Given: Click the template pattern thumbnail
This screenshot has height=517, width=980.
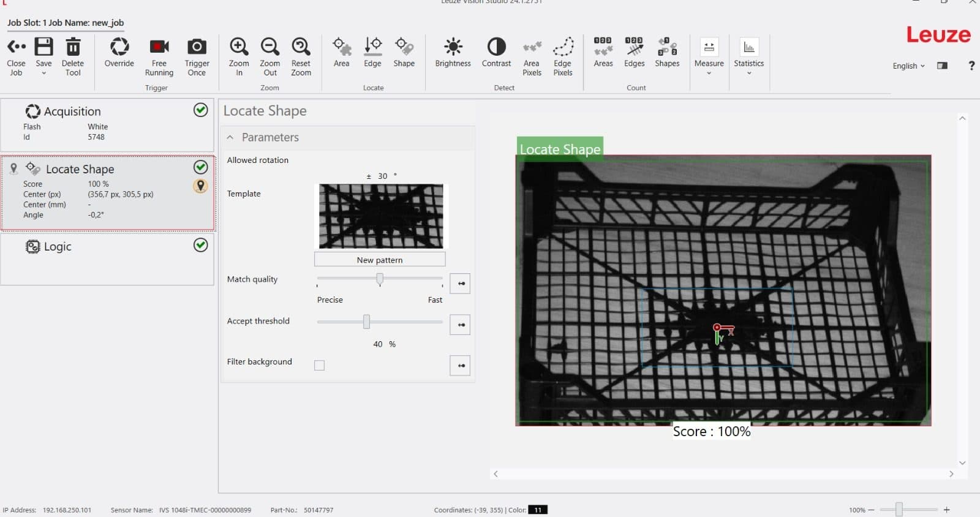Looking at the screenshot, I should (x=381, y=216).
